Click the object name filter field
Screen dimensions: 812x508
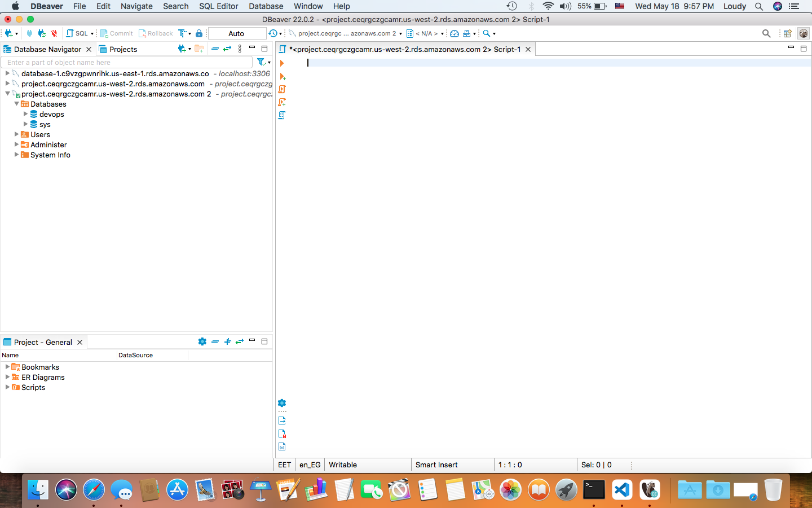127,62
